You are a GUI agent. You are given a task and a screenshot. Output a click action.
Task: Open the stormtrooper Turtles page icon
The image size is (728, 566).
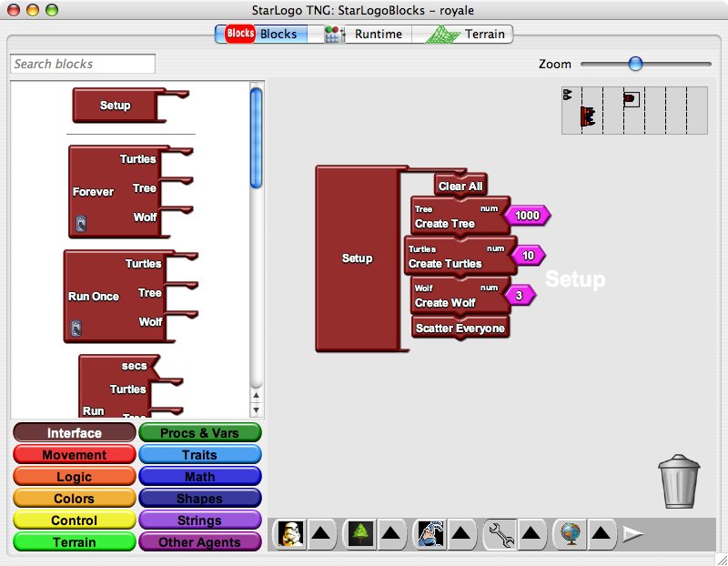point(290,534)
